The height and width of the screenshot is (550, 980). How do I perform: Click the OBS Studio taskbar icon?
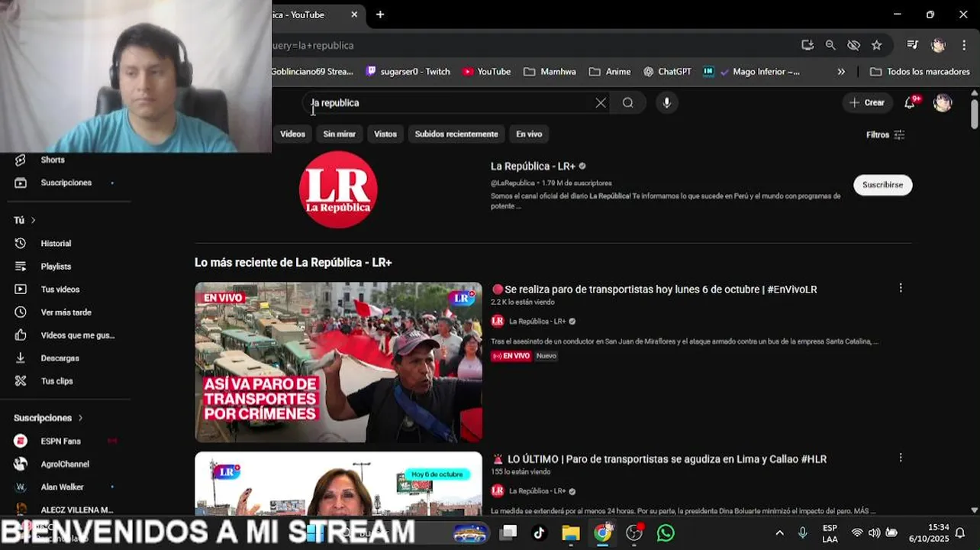(634, 533)
